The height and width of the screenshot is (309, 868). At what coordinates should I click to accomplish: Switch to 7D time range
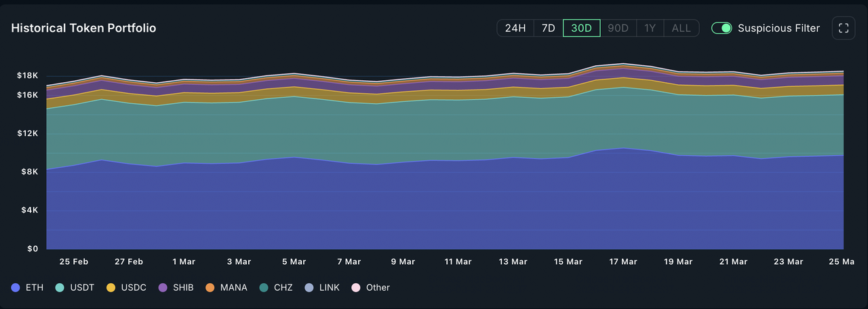(549, 28)
